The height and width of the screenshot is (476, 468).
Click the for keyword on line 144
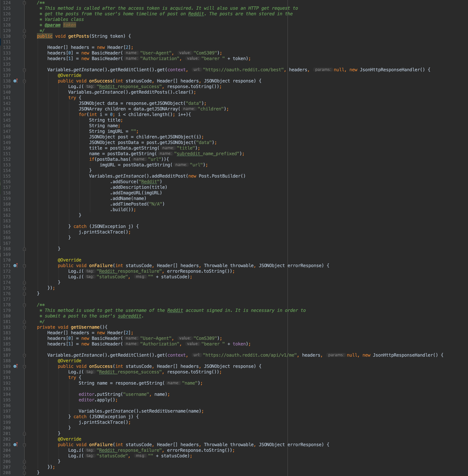pos(83,114)
